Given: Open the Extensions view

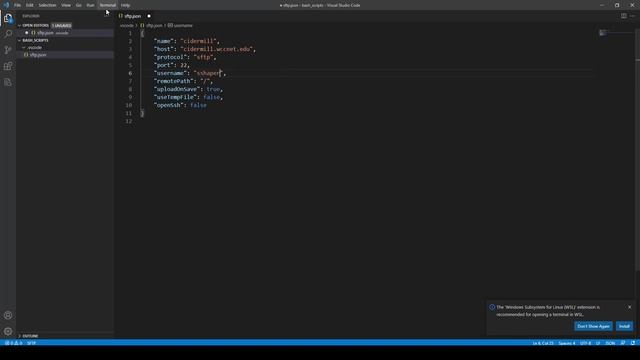Looking at the screenshot, I should coord(8,66).
